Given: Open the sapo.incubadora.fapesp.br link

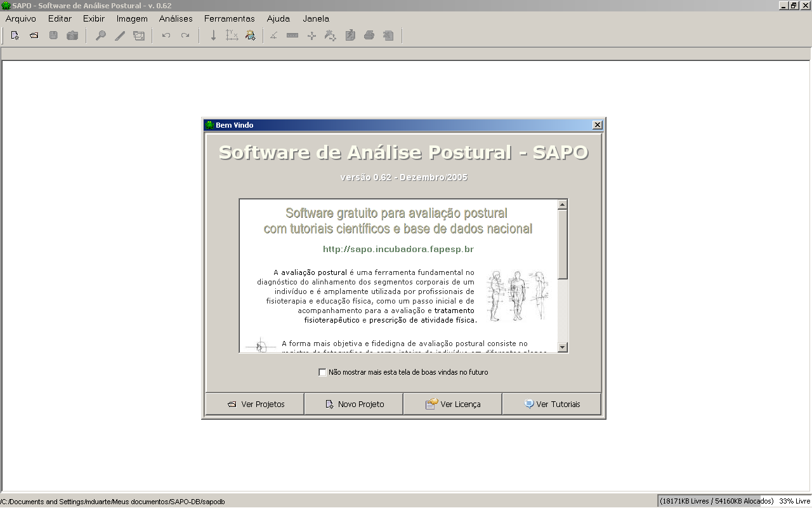Looking at the screenshot, I should (x=398, y=250).
